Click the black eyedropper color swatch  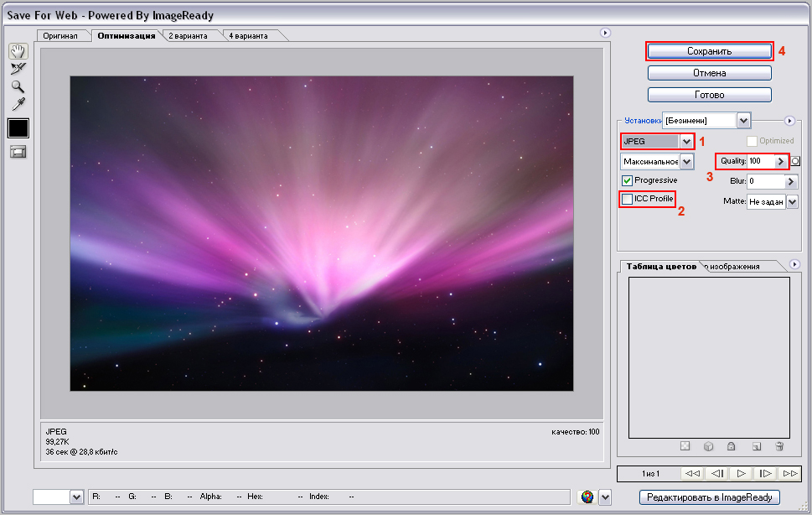point(18,127)
